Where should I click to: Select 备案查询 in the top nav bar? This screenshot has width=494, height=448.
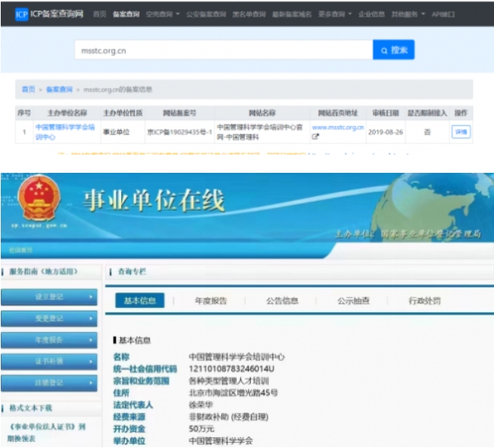coord(126,14)
